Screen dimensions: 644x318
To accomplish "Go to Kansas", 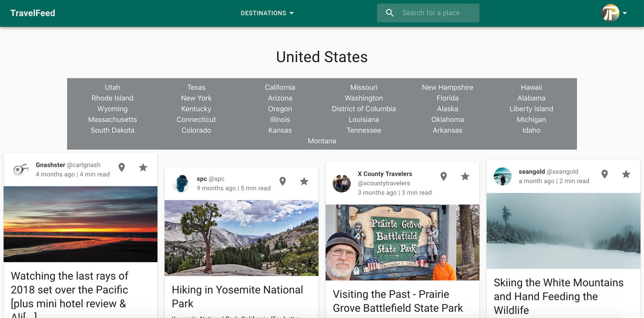I will (280, 130).
